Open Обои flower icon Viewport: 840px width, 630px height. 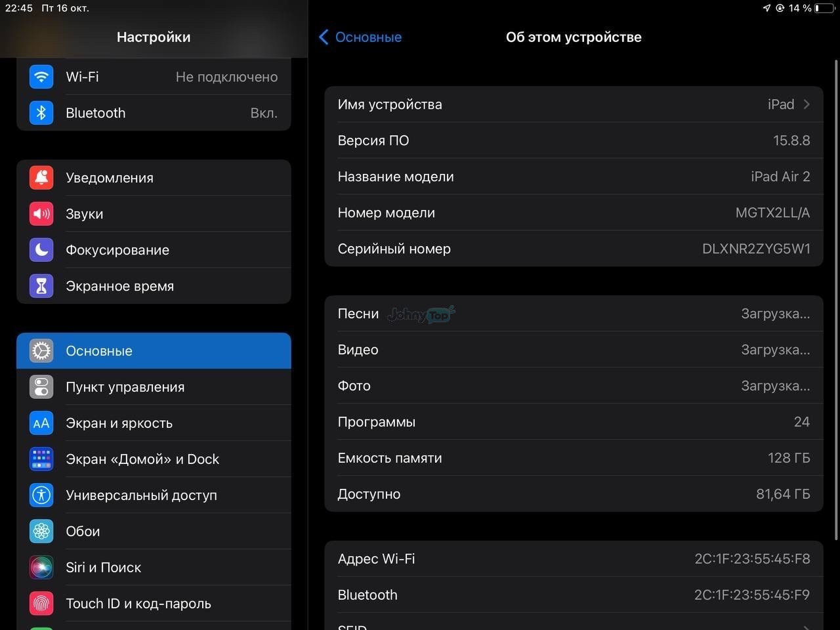coord(41,532)
